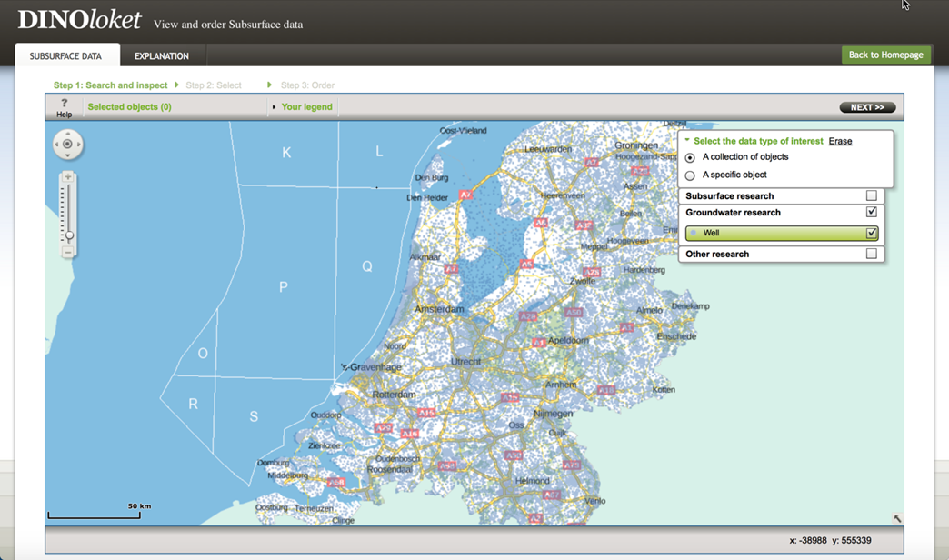This screenshot has height=560, width=949.
Task: Select the 'A specific object' radio option
Action: click(x=690, y=175)
